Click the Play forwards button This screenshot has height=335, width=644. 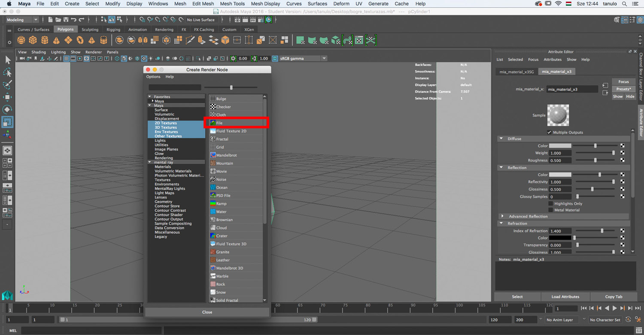tap(614, 308)
